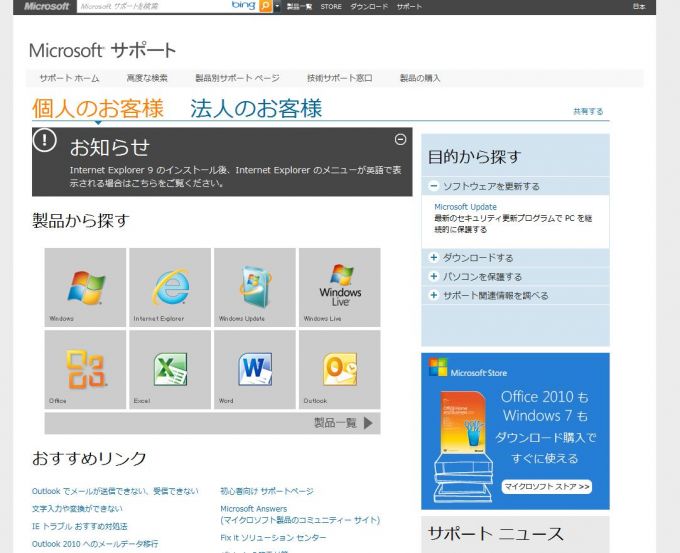Open the search options dropdown arrow beside Bing button
This screenshot has height=553, width=680.
tap(277, 7)
